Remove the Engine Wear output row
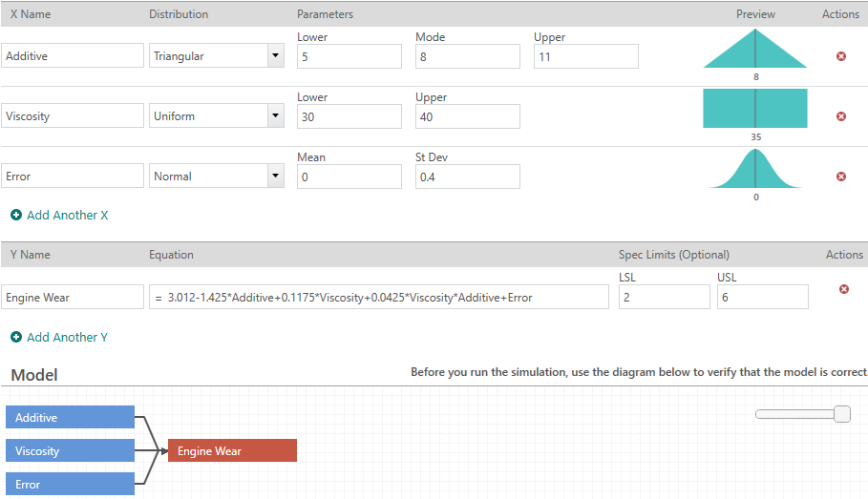Screen dimensions: 868x499 (x=843, y=289)
